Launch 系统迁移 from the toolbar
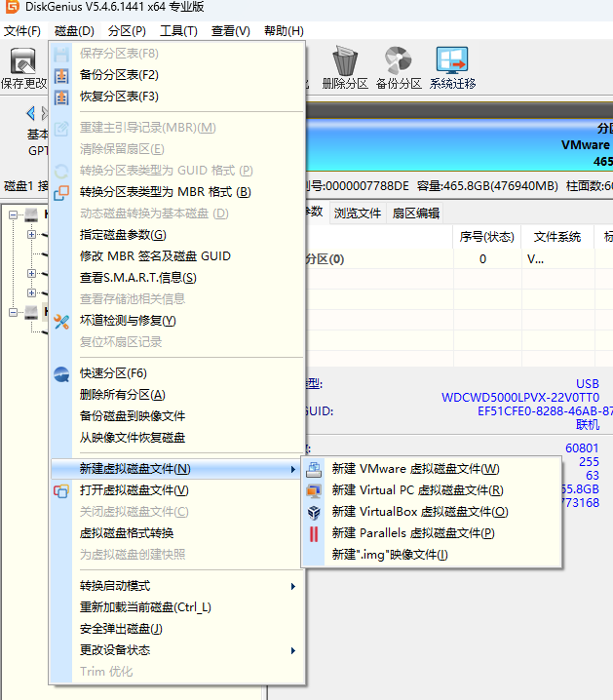Screen dimensions: 613x700 click(x=452, y=60)
